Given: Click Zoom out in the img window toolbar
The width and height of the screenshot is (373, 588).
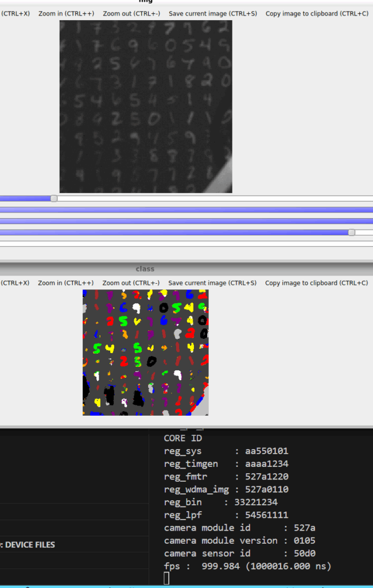Looking at the screenshot, I should tap(131, 13).
